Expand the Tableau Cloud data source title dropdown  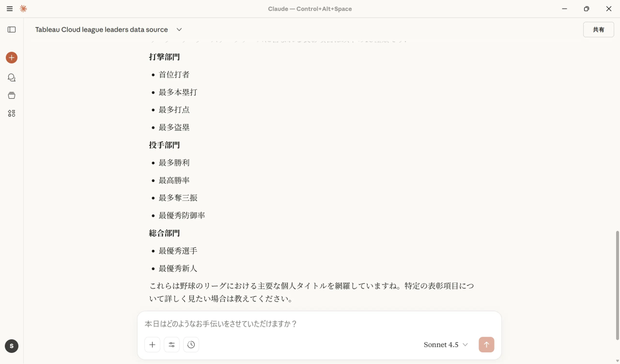(x=179, y=29)
